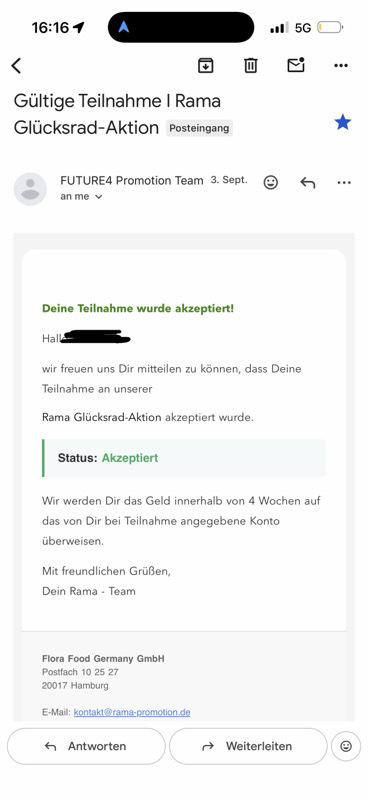This screenshot has height=800, width=368.
Task: Open emoji reaction button at bottom right
Action: click(x=346, y=746)
